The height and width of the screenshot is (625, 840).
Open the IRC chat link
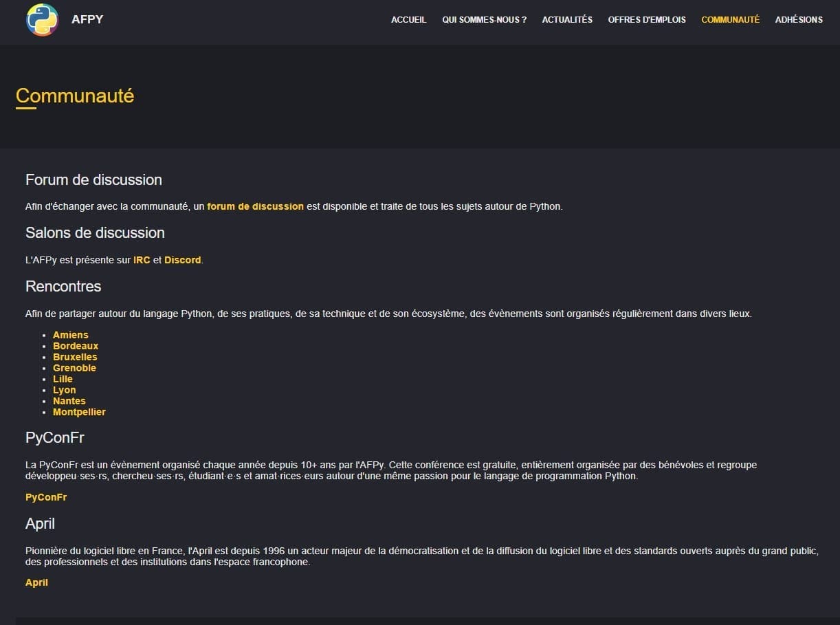click(142, 260)
